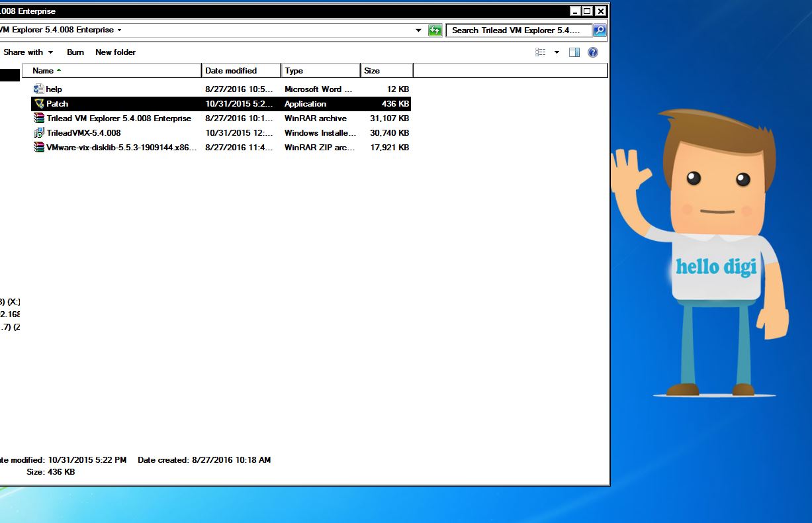Maximize the Explorer window
Image resolution: width=812 pixels, height=523 pixels.
[587, 11]
